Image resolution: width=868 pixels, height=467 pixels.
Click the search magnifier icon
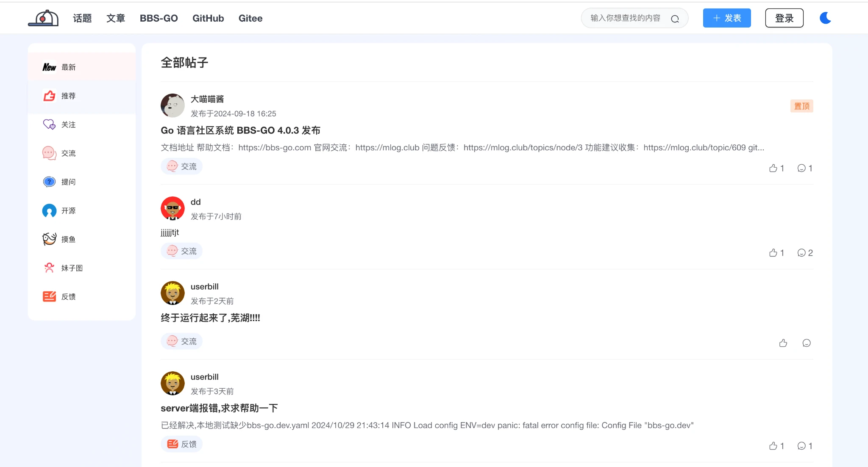click(675, 19)
